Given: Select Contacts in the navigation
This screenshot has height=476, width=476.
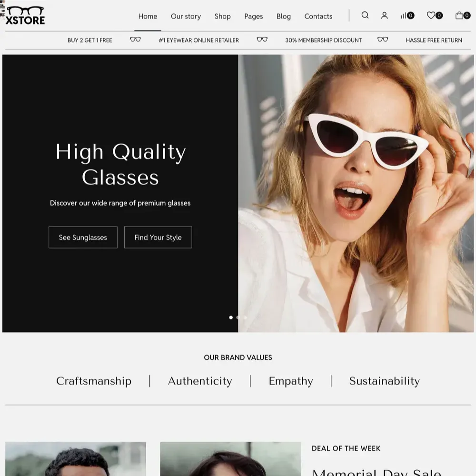Looking at the screenshot, I should click(x=318, y=16).
